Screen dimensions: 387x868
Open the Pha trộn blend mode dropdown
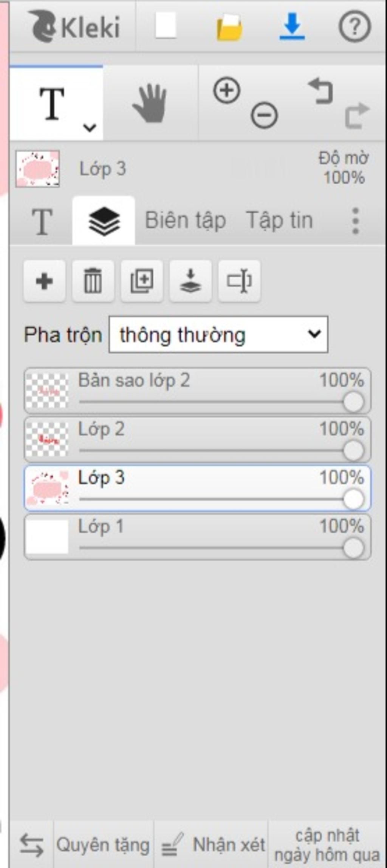pyautogui.click(x=218, y=335)
